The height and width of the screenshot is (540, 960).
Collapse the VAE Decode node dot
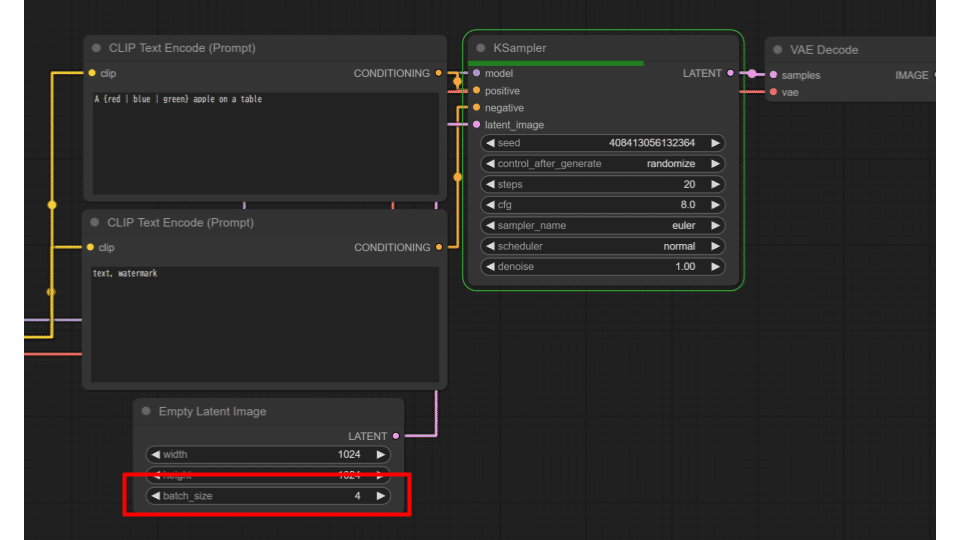point(778,50)
